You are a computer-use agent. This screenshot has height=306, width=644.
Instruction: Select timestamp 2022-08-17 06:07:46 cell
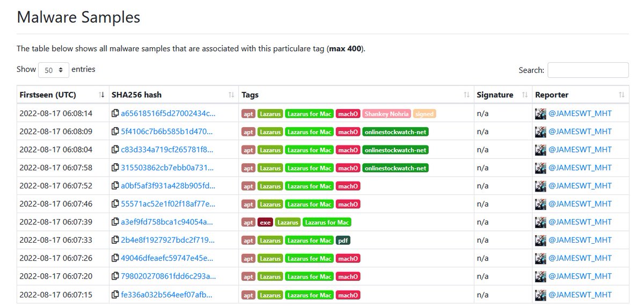pos(56,204)
